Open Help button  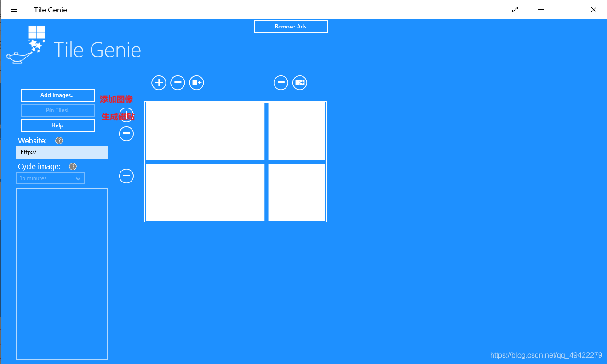pyautogui.click(x=57, y=125)
